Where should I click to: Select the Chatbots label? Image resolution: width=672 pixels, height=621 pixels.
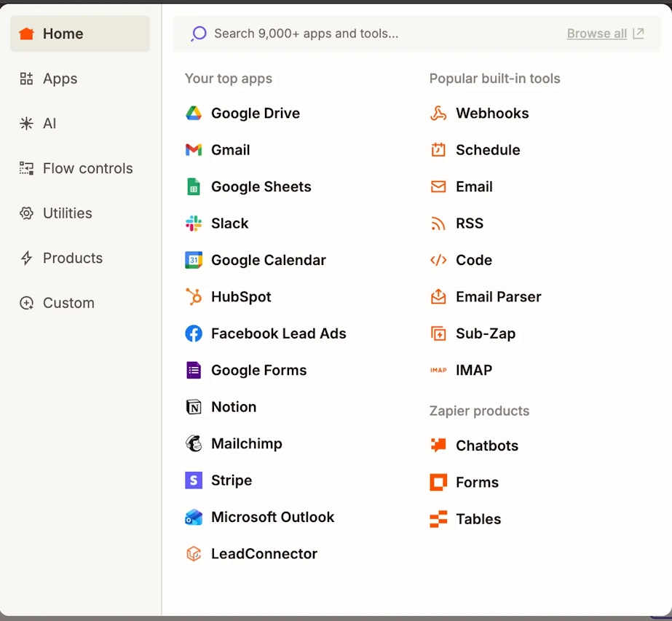(487, 446)
